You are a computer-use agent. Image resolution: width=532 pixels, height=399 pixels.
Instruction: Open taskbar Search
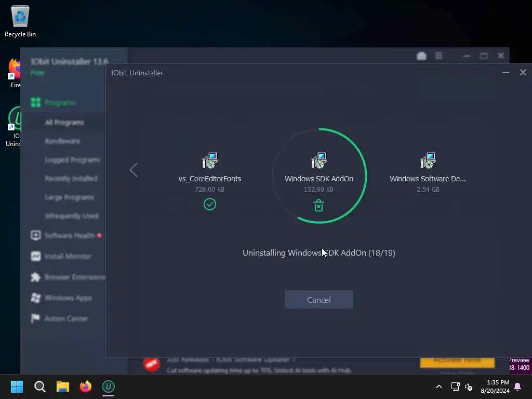(x=39, y=387)
